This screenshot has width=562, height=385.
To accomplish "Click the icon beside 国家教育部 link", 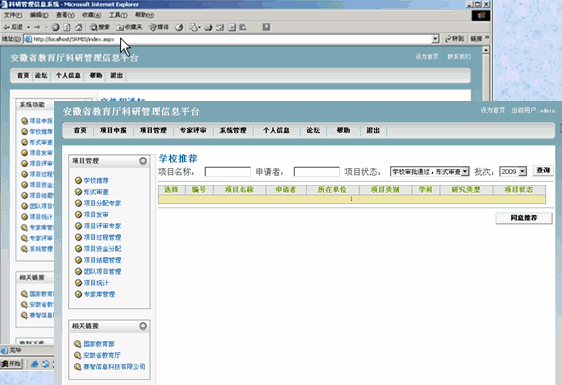I will point(77,344).
